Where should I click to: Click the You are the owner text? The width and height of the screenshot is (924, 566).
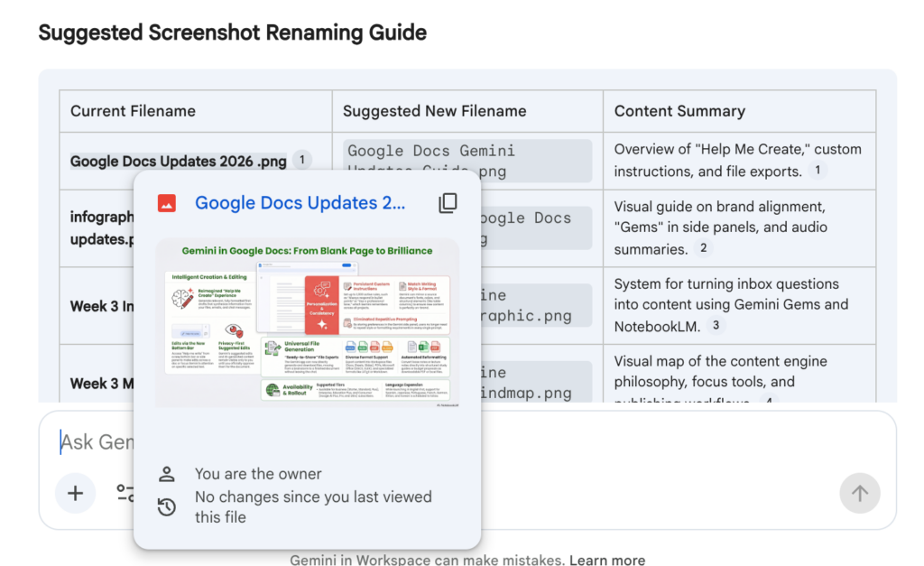pos(258,474)
